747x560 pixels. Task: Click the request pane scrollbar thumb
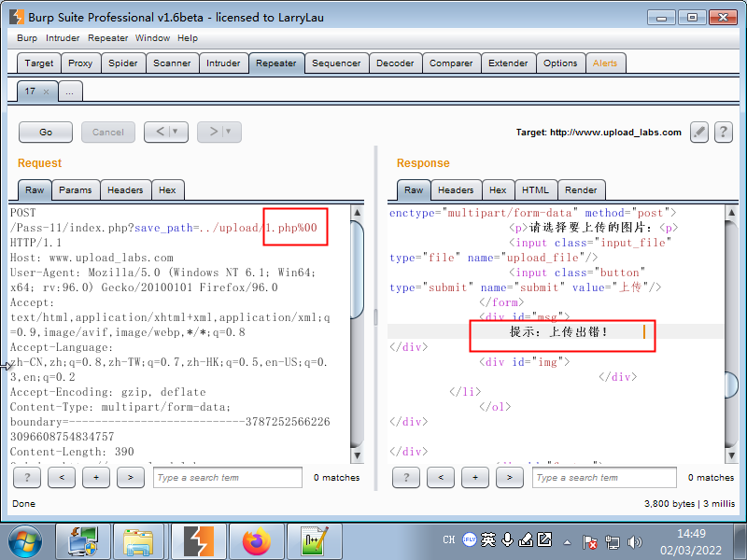[357, 269]
